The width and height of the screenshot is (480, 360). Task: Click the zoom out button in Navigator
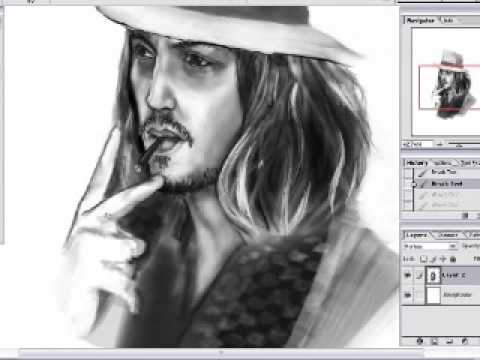pos(440,145)
